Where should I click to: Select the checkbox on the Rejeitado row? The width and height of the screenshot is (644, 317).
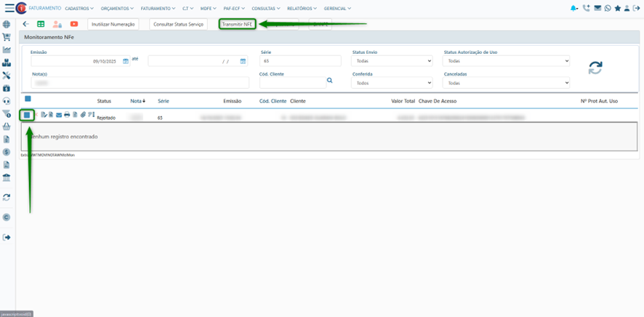[x=27, y=115]
